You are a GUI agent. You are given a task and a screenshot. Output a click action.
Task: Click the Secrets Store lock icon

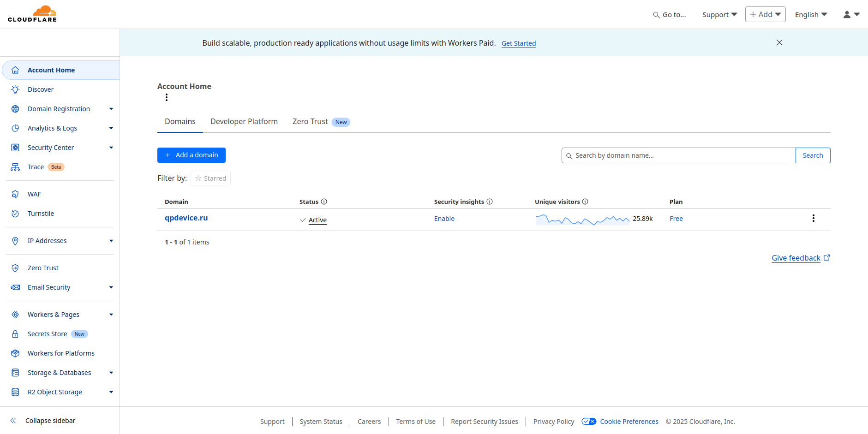click(x=15, y=334)
